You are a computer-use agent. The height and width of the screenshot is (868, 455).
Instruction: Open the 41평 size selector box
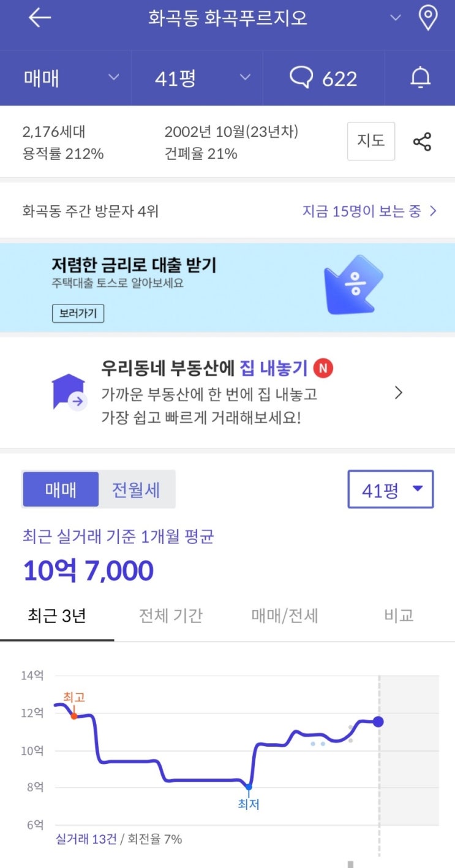coord(391,489)
